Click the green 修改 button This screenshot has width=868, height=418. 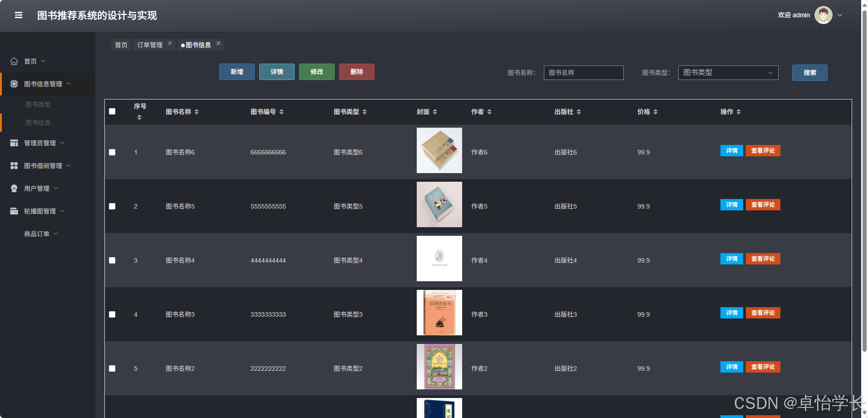(317, 72)
